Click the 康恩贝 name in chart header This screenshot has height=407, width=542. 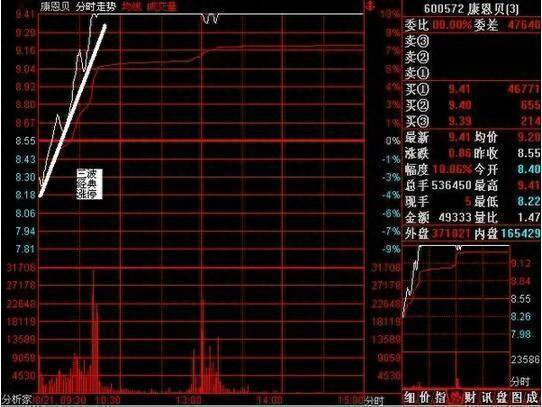55,7
